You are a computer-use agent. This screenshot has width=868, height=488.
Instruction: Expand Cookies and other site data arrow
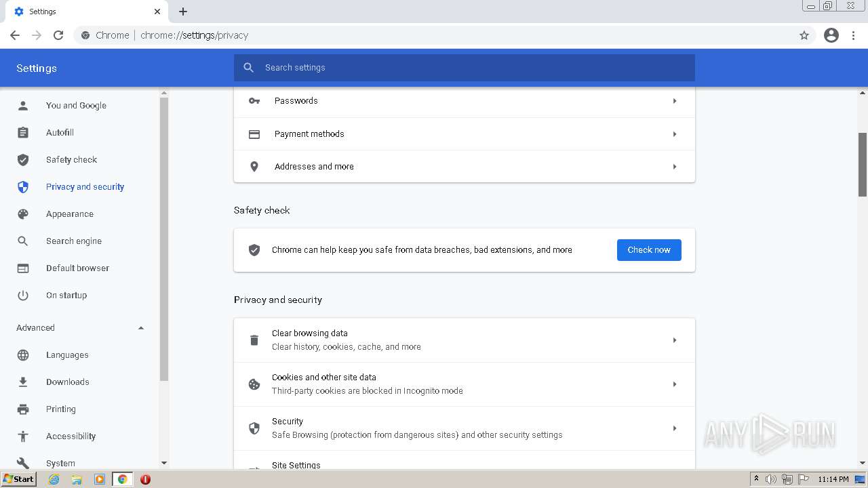click(674, 384)
